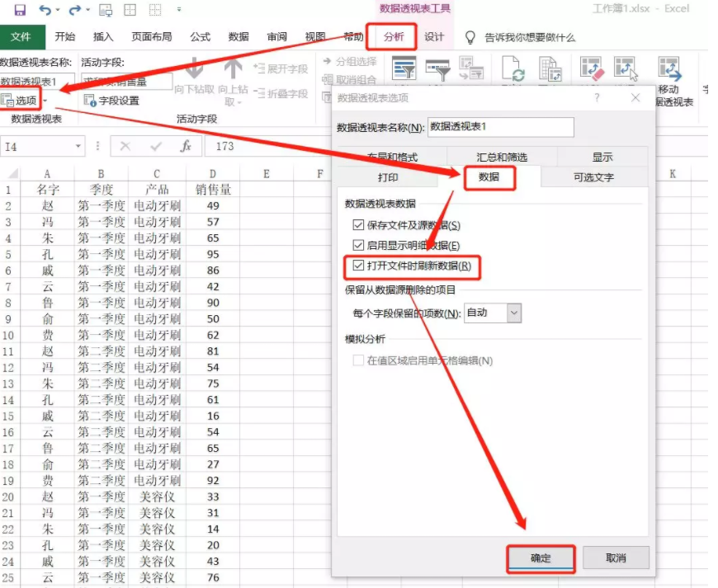Click the 字段设置 (Field Settings) button
Screen dimensions: 718x588
[111, 101]
